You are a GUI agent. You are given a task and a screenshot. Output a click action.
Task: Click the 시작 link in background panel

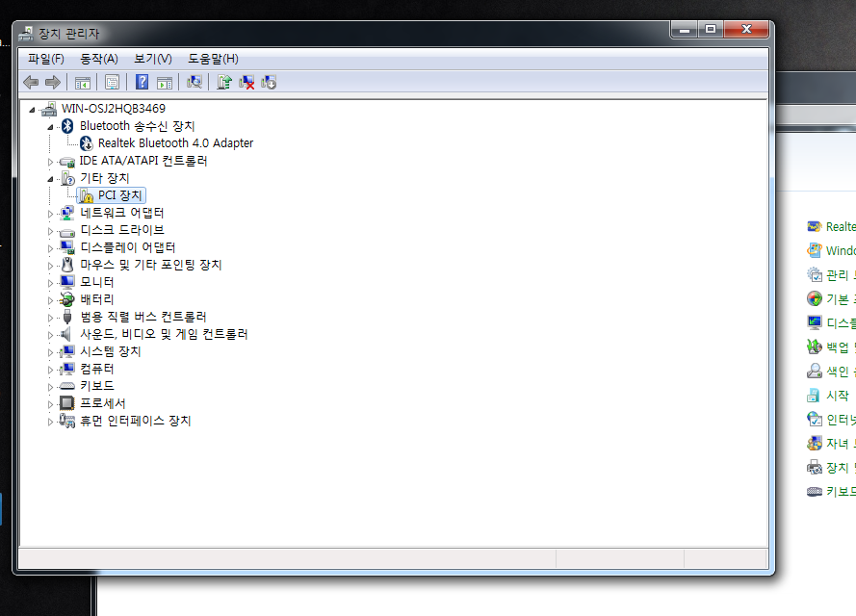click(838, 395)
